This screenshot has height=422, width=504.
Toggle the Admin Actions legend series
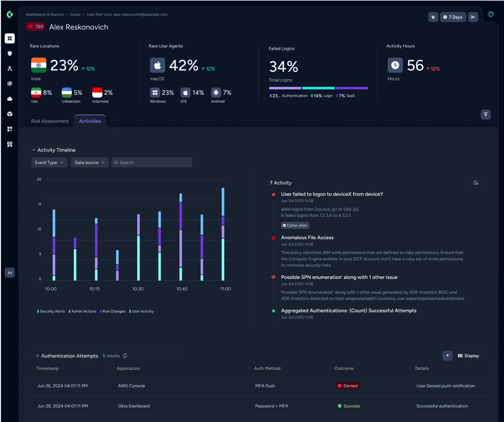[x=82, y=311]
